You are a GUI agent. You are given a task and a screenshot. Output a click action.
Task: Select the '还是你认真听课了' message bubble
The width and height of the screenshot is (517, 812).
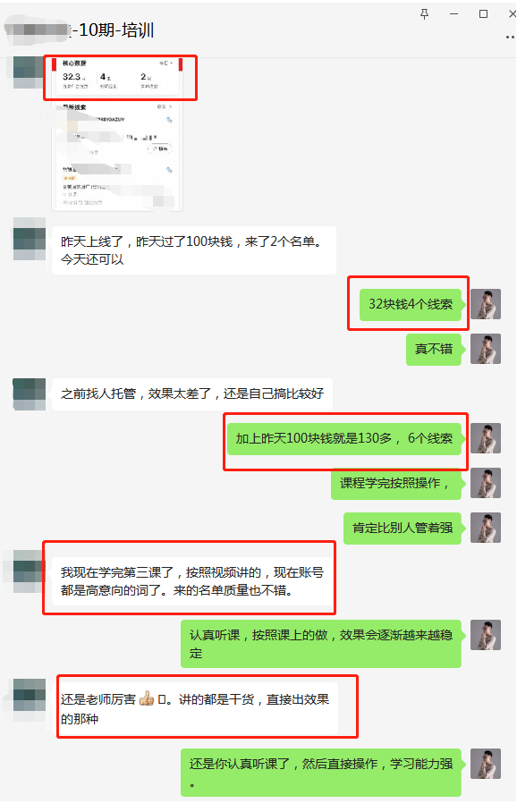pos(321,773)
